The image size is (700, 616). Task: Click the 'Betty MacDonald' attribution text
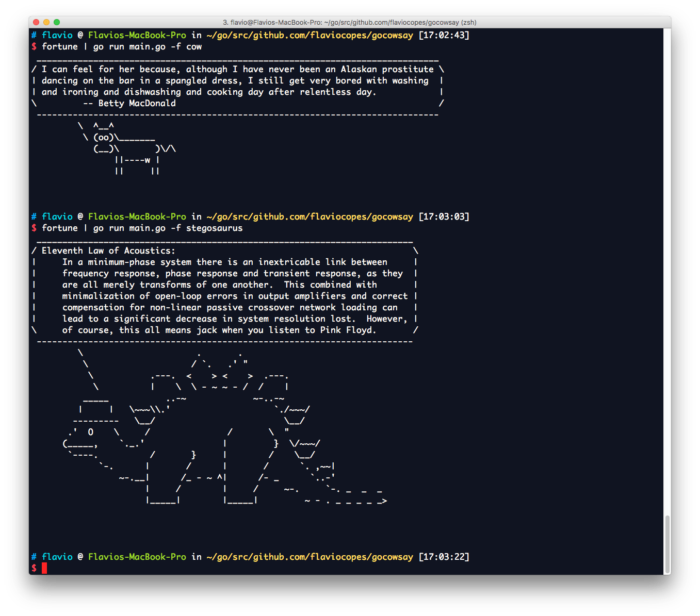pos(137,103)
